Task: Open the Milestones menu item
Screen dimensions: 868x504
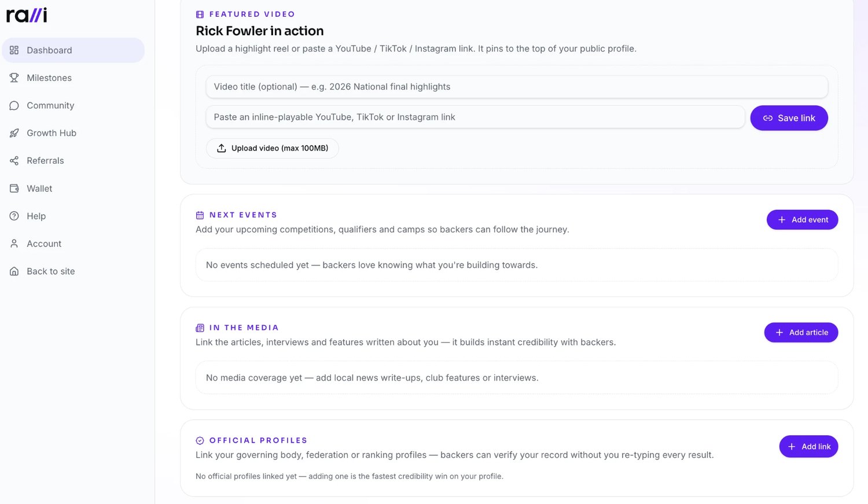Action: pyautogui.click(x=73, y=78)
